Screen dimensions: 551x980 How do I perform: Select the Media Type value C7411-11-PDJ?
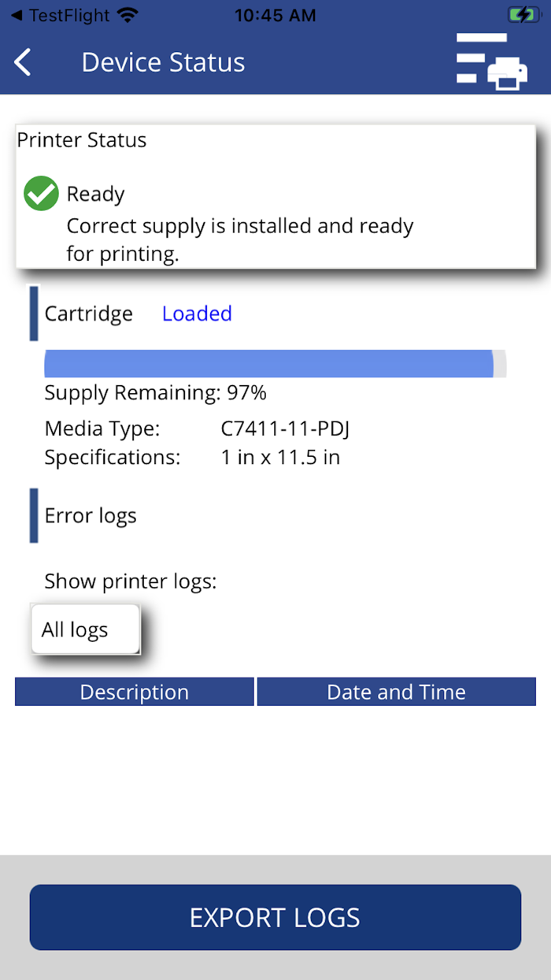pos(286,429)
